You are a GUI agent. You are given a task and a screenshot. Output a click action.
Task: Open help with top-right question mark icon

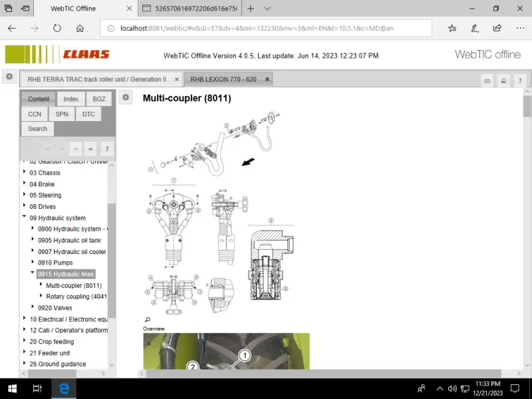coord(520,80)
